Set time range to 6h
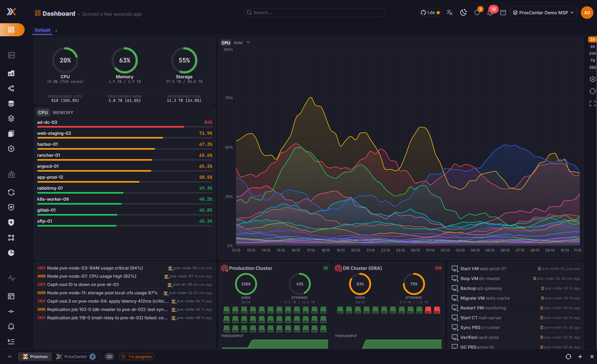 pos(592,46)
